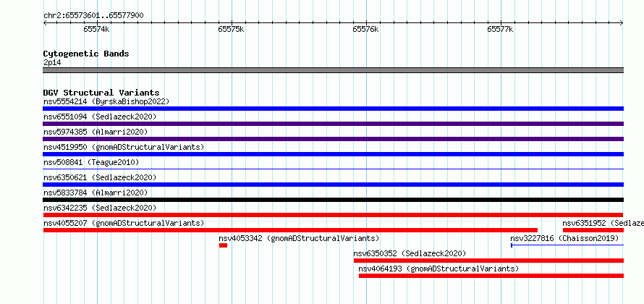
Task: Click the chr2:65573601..65577900 coordinate label
Action: tap(93, 16)
